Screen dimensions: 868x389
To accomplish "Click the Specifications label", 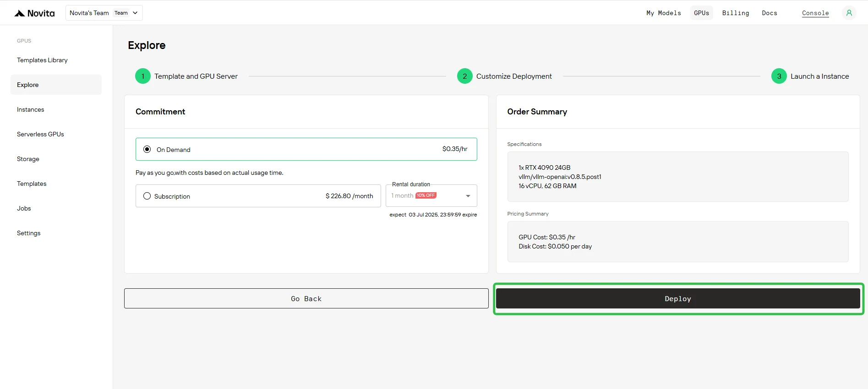I will pos(524,144).
